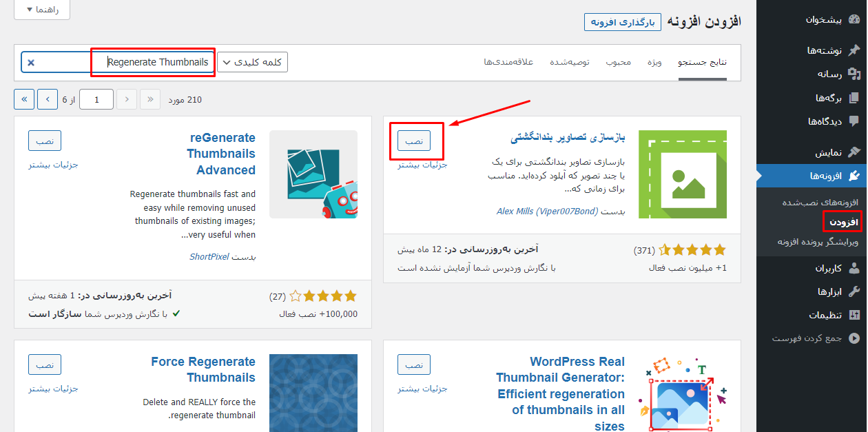Click the 210 مورد results count
Viewport: 868px width, 432px height.
coord(185,100)
